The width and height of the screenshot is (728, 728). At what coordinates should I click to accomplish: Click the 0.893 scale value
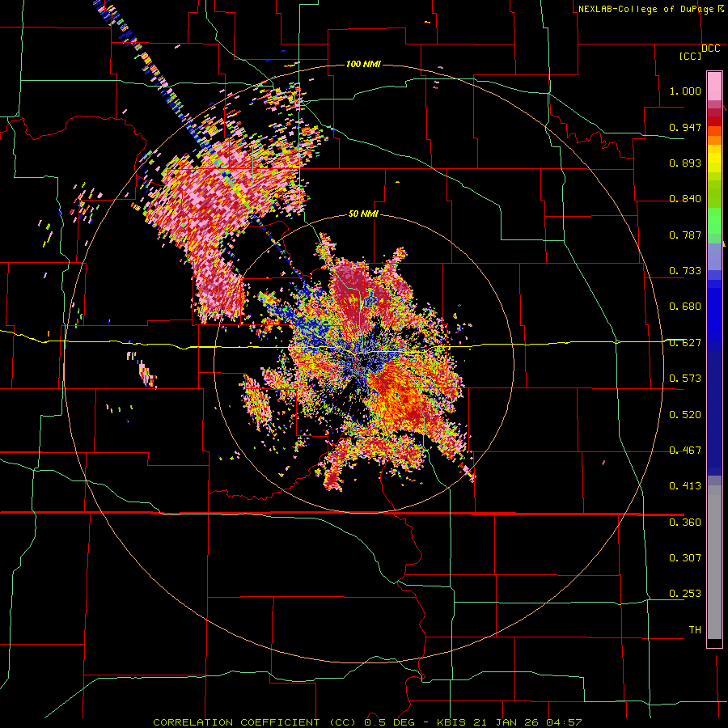(x=685, y=163)
